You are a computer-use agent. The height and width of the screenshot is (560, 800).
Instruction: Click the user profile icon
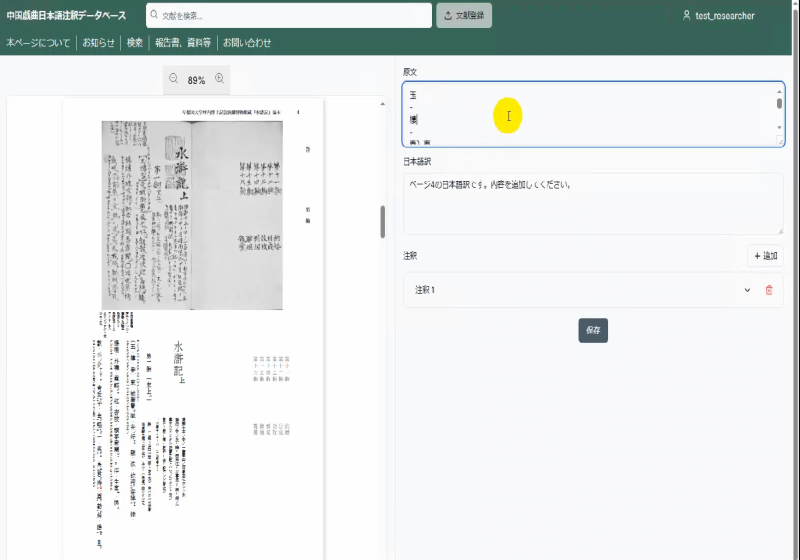click(686, 16)
